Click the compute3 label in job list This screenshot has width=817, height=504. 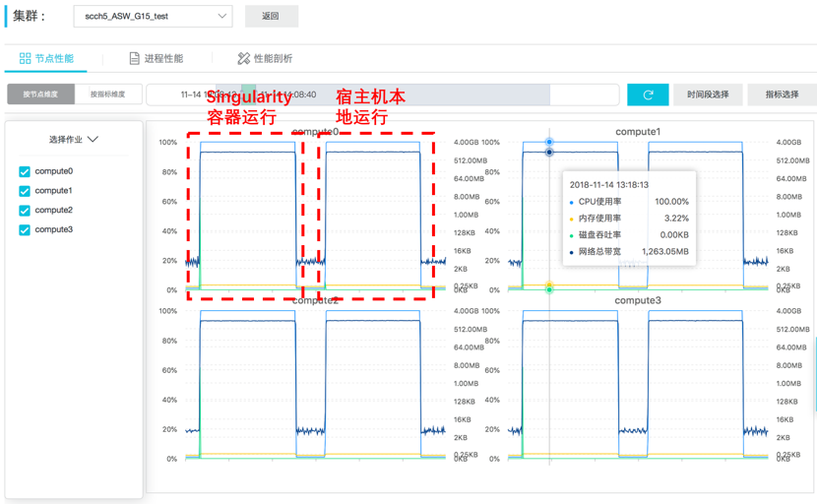pyautogui.click(x=54, y=229)
